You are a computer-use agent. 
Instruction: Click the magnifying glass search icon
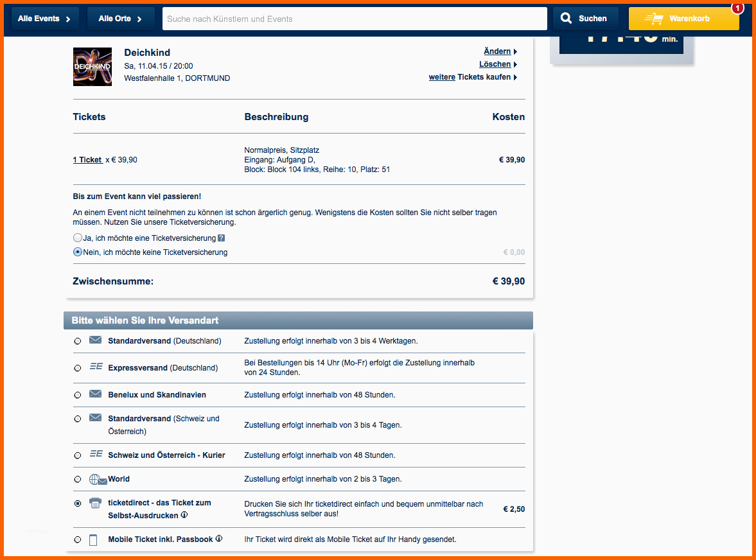coord(566,19)
